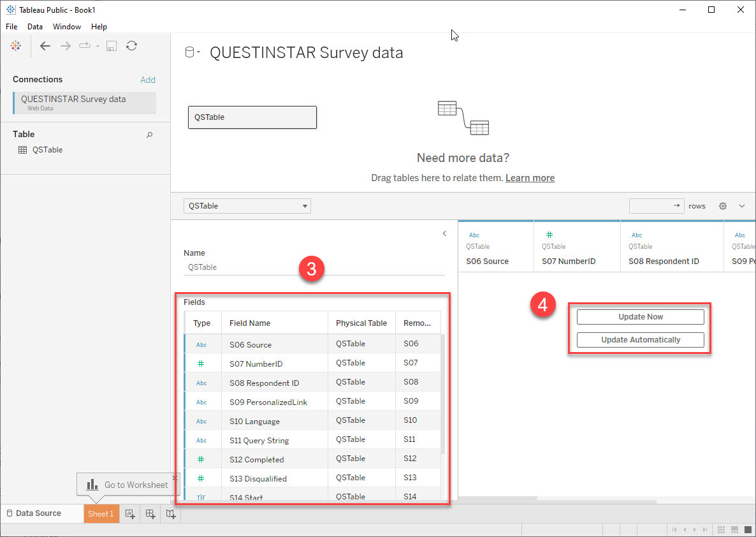Click the New Dashboard icon in the tab bar
This screenshot has height=537, width=756.
coord(150,514)
